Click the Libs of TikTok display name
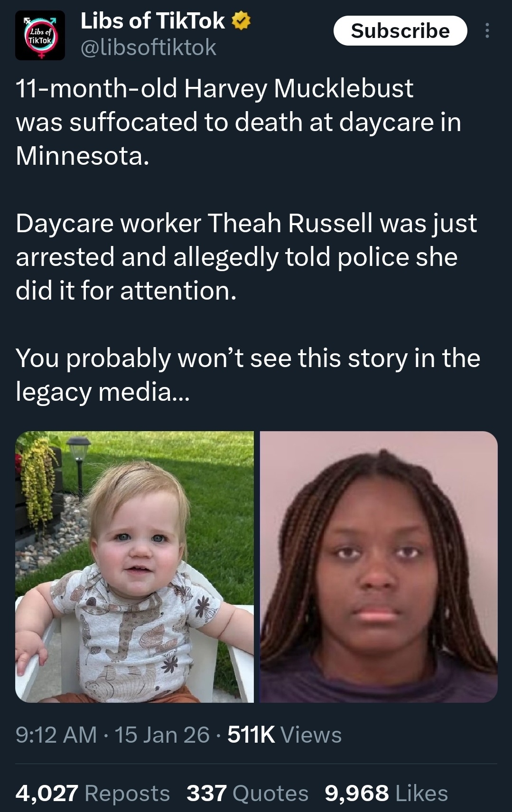Image resolution: width=512 pixels, height=812 pixels. pyautogui.click(x=153, y=21)
